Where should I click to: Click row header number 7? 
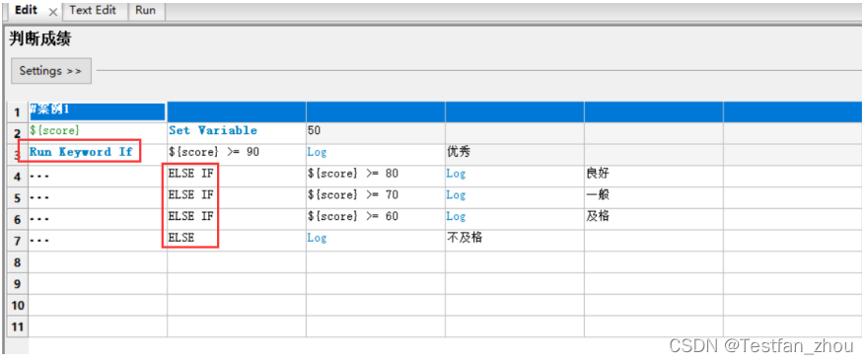[17, 241]
